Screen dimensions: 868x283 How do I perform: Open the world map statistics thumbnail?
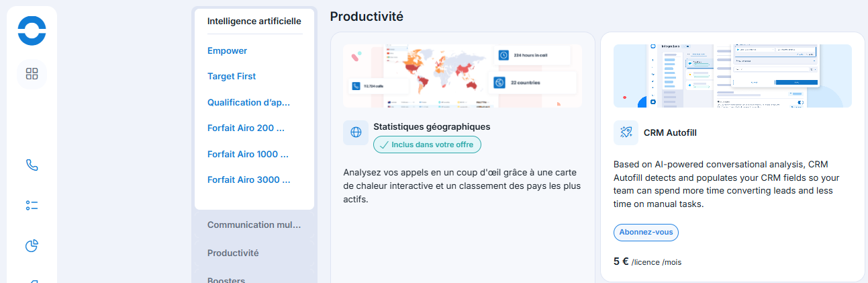coord(463,75)
